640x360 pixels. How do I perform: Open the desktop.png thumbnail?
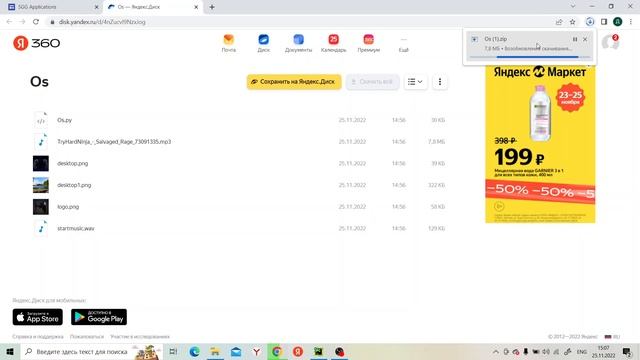[x=41, y=163]
